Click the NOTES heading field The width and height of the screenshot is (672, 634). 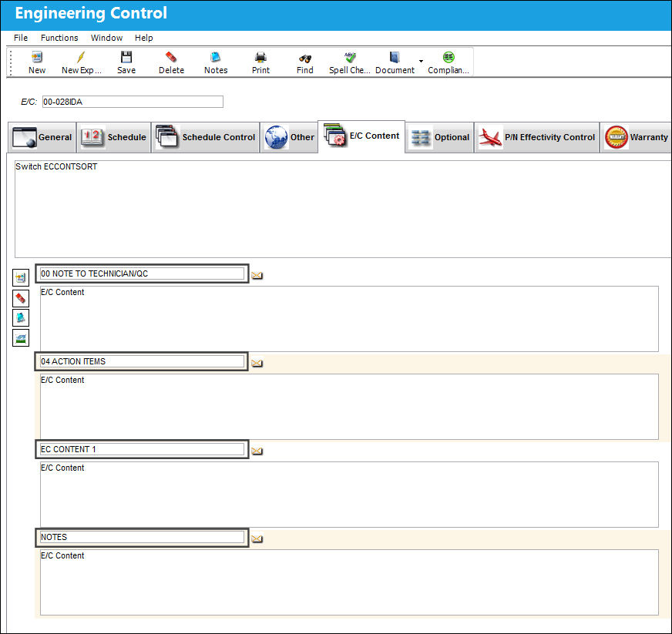[x=142, y=537]
